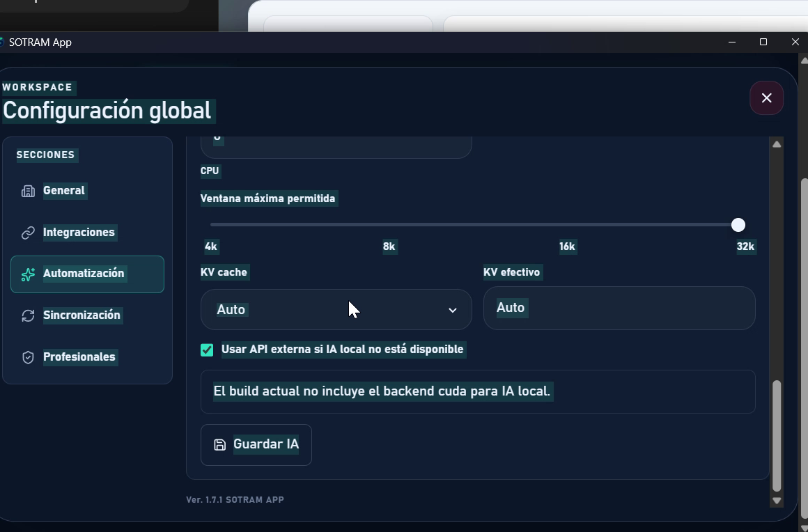Minimize the SOTRAM App window

tap(731, 42)
